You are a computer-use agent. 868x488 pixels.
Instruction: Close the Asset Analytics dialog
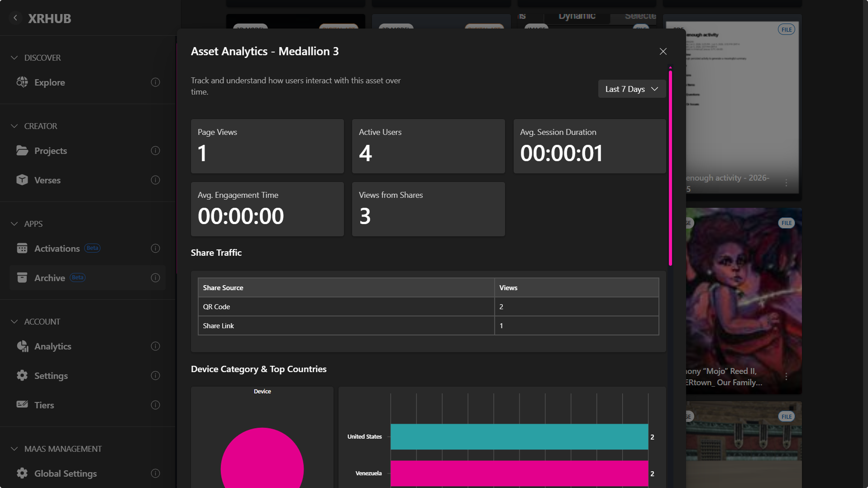663,52
